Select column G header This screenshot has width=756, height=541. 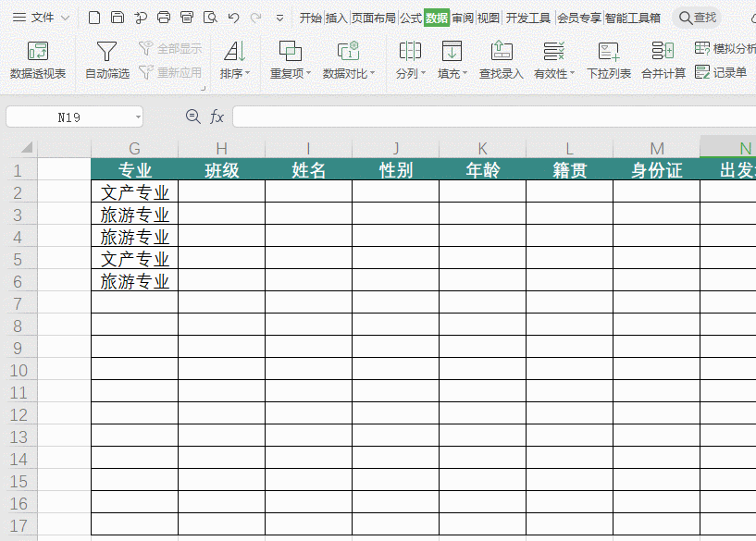[x=134, y=148]
